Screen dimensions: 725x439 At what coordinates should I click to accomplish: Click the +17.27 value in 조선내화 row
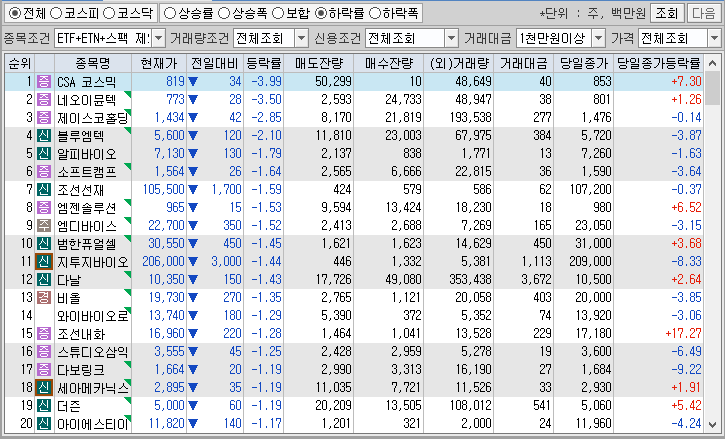[x=683, y=334]
